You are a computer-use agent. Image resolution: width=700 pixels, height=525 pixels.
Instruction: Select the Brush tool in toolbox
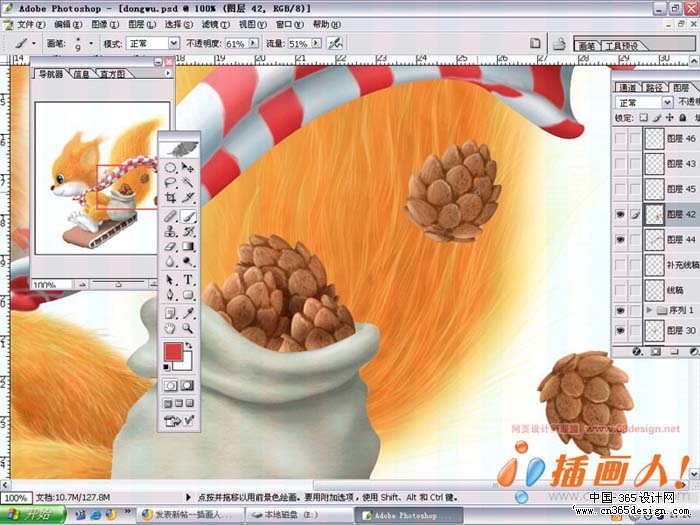pyautogui.click(x=188, y=217)
